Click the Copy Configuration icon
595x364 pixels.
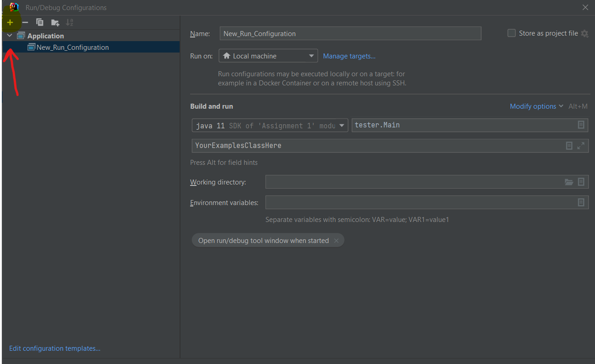point(40,22)
